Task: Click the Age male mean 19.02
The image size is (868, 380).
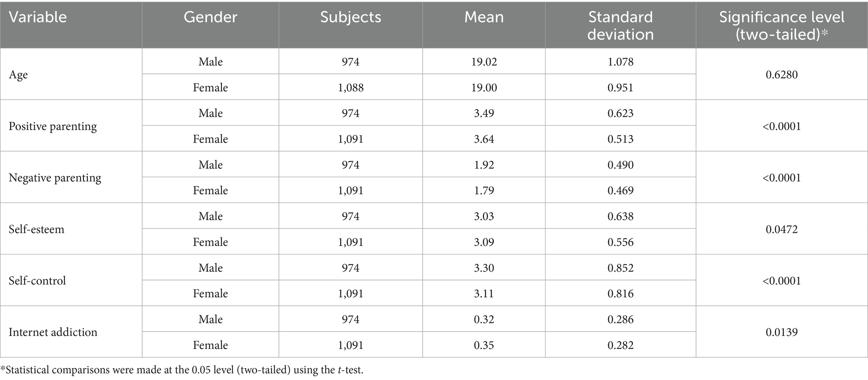Action: point(484,62)
